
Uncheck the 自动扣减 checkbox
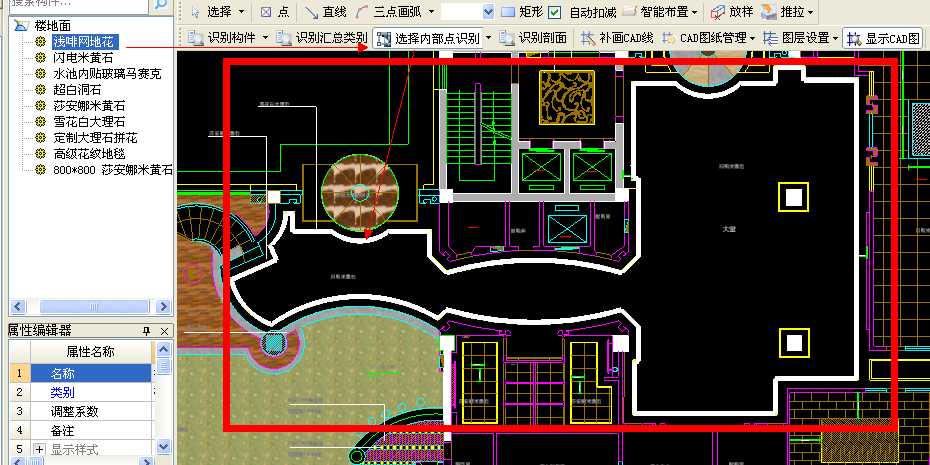[555, 13]
